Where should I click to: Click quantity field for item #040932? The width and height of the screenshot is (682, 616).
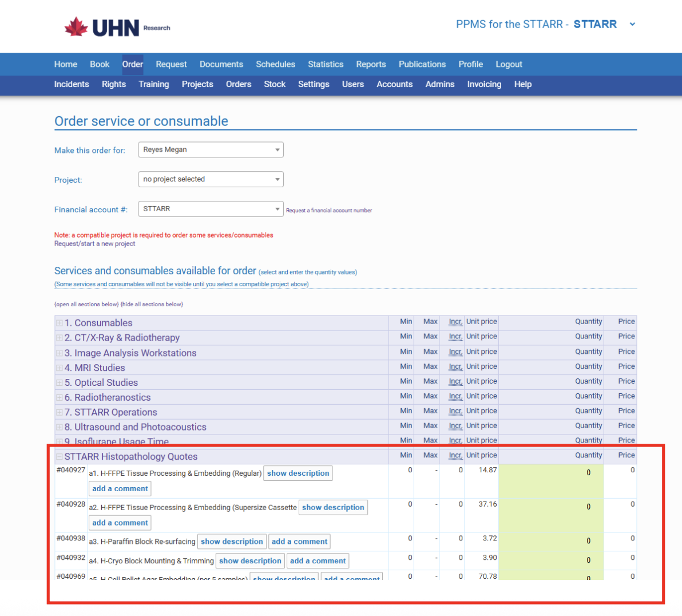(551, 560)
